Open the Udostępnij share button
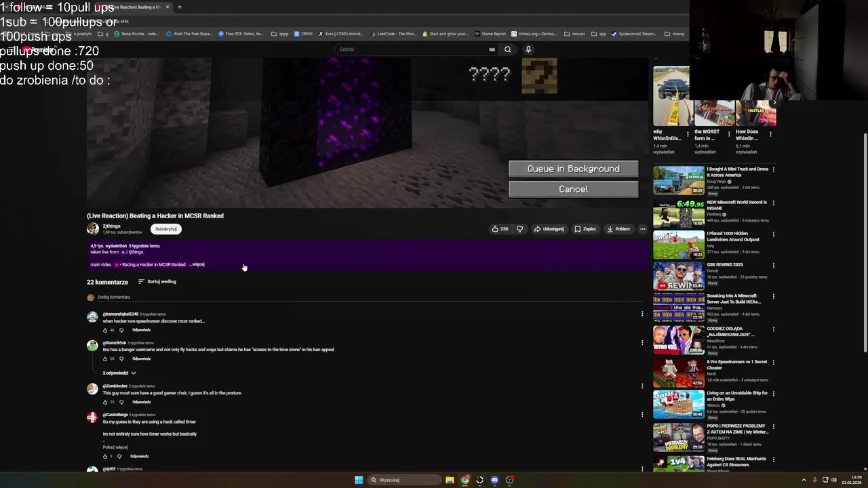Image resolution: width=868 pixels, height=488 pixels. tap(549, 229)
